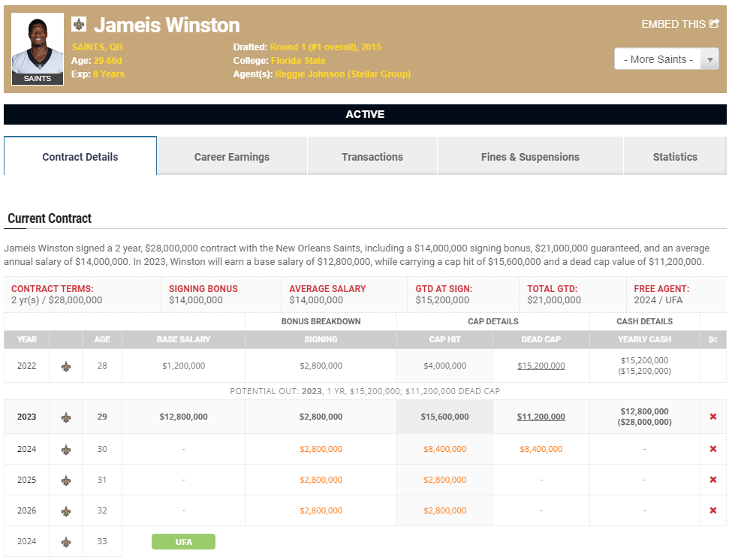The height and width of the screenshot is (560, 732).
Task: Click the 2022 dead cap $15,200,000 link
Action: coord(541,366)
